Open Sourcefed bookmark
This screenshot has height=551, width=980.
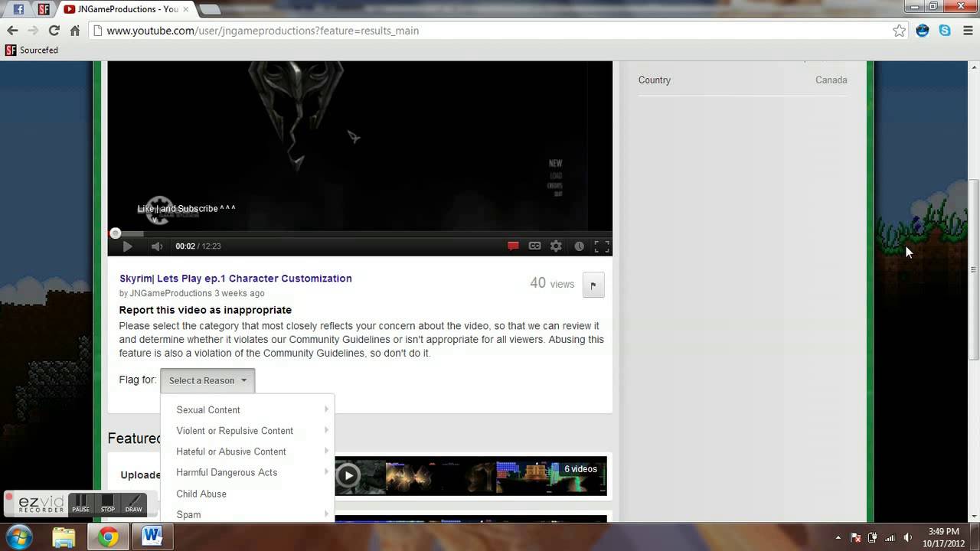coord(31,51)
